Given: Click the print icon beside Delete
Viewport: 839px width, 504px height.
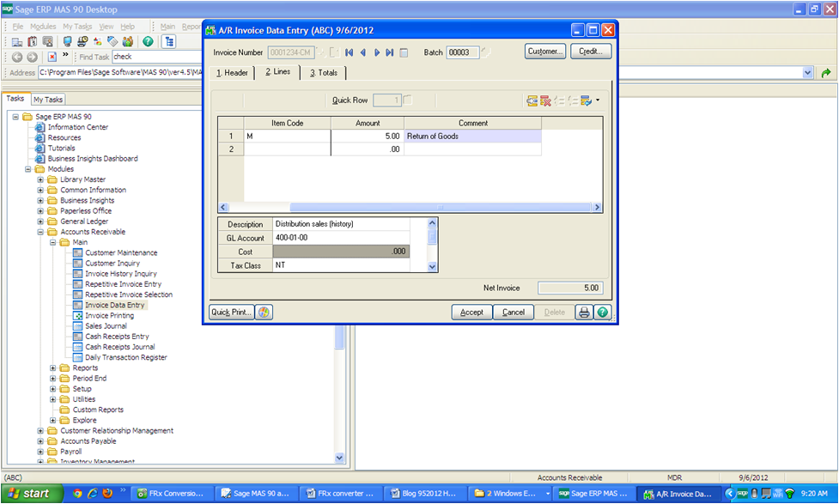Looking at the screenshot, I should tap(584, 313).
